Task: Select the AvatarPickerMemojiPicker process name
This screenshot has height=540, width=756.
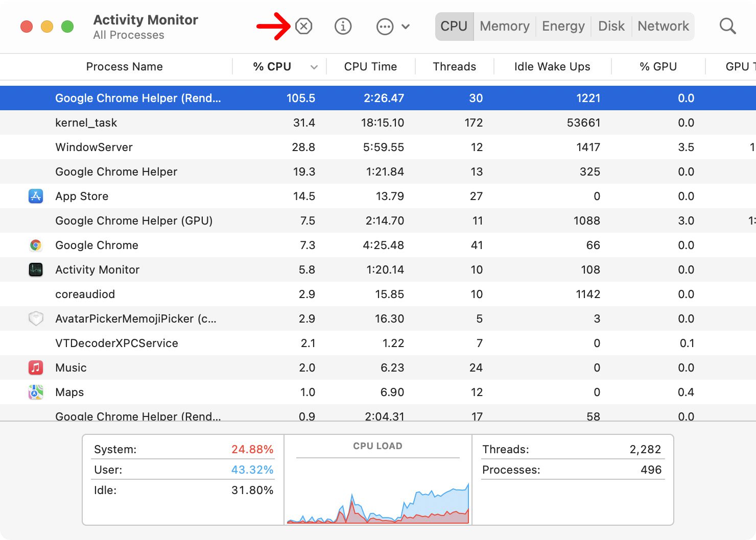Action: coord(136,318)
